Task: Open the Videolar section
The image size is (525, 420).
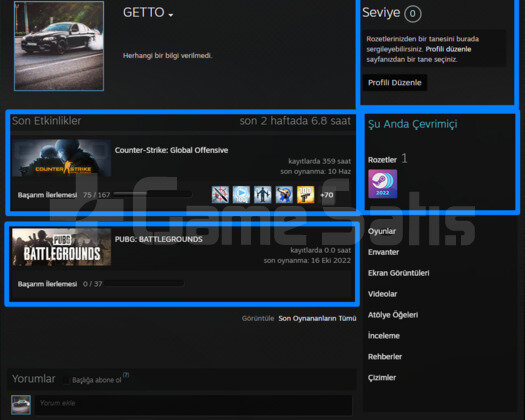Action: pyautogui.click(x=382, y=294)
